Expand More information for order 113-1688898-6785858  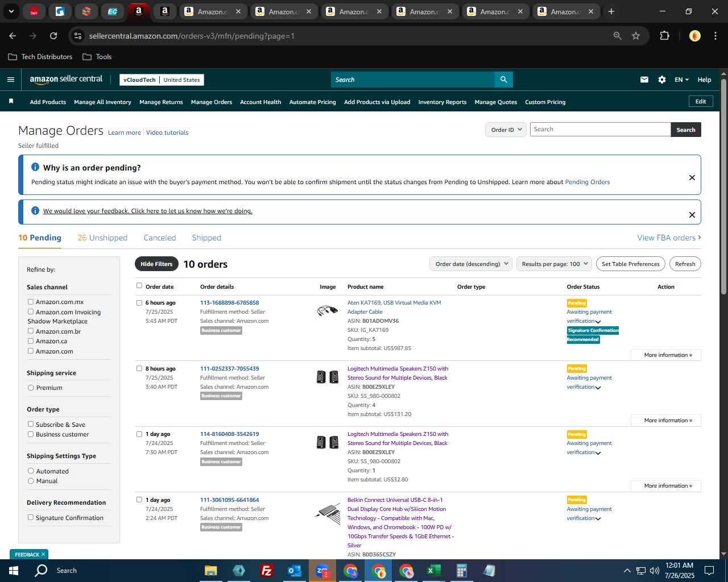pos(666,355)
